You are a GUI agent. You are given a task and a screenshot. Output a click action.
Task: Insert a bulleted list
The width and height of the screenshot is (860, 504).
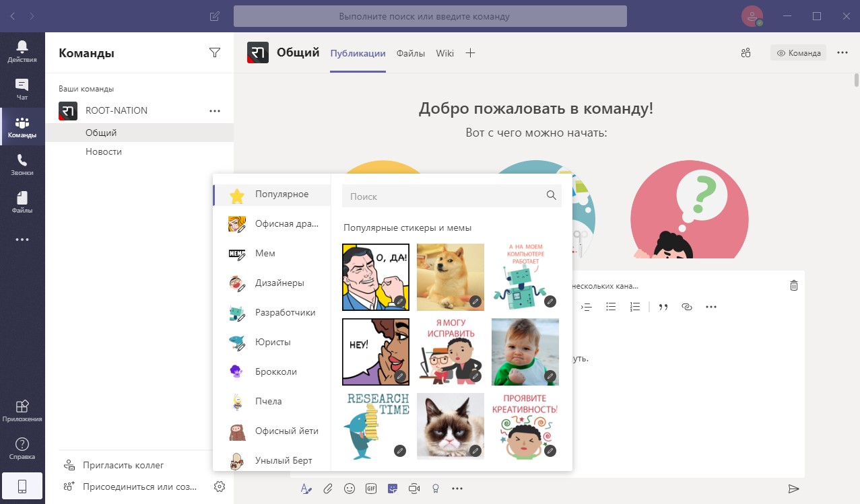point(611,307)
